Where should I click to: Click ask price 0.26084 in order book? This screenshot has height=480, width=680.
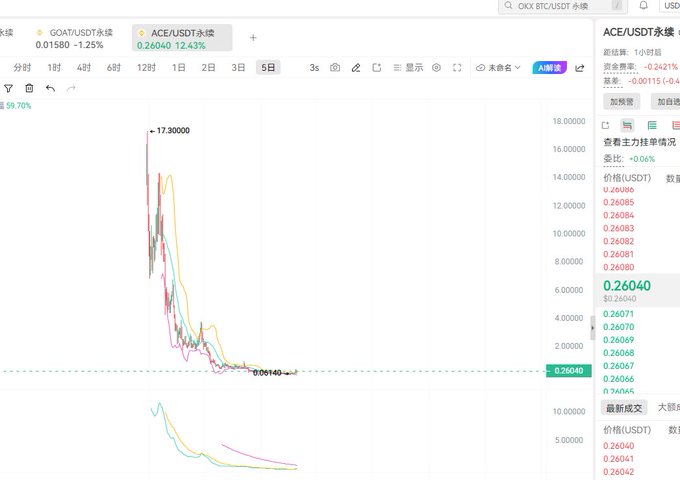pos(618,215)
